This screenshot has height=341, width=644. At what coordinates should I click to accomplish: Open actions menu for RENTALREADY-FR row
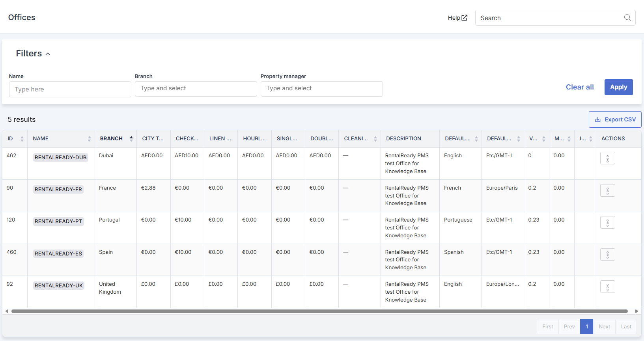[607, 191]
